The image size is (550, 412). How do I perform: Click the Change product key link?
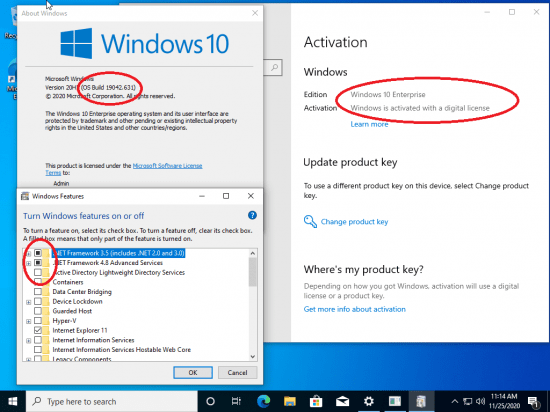click(354, 222)
